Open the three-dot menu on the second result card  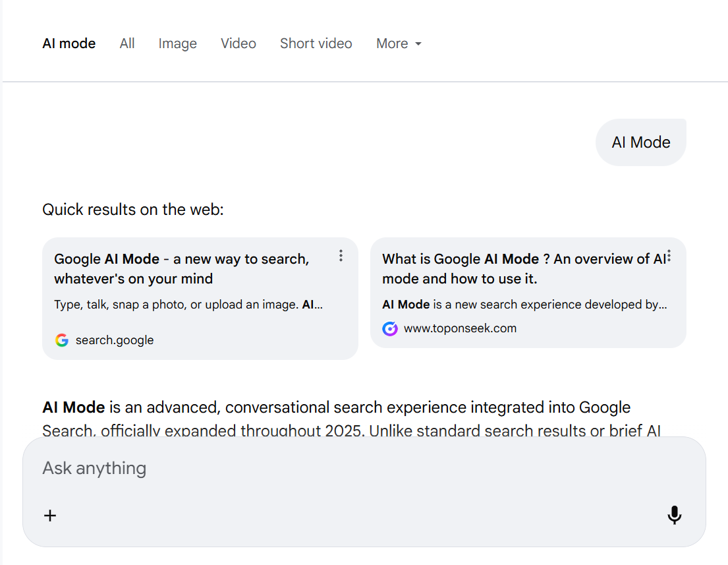pyautogui.click(x=668, y=256)
